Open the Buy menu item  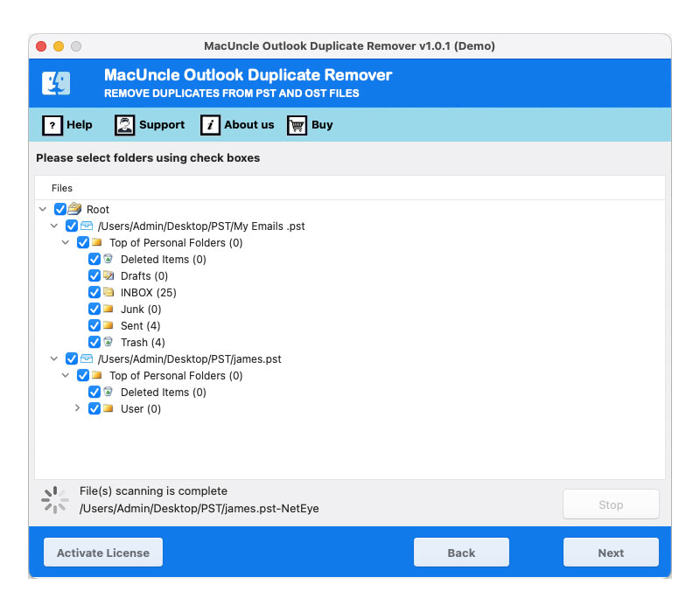310,125
